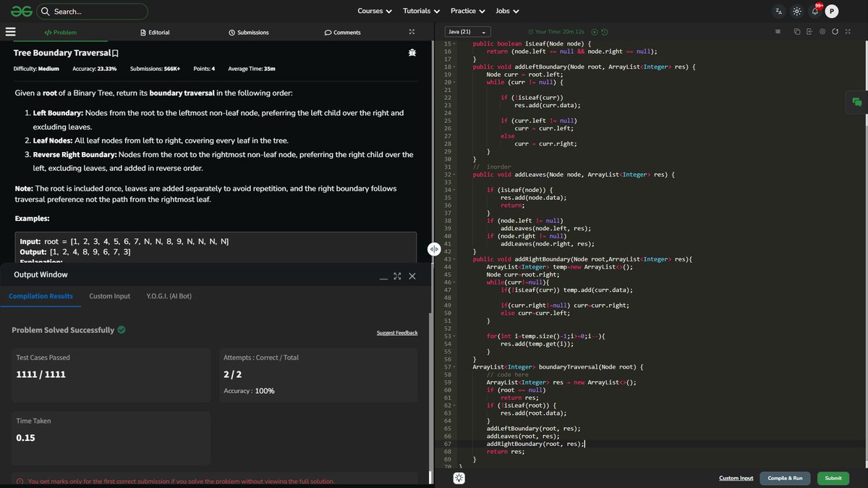Expand the Tutorials menu
This screenshot has height=488, width=868.
[420, 11]
